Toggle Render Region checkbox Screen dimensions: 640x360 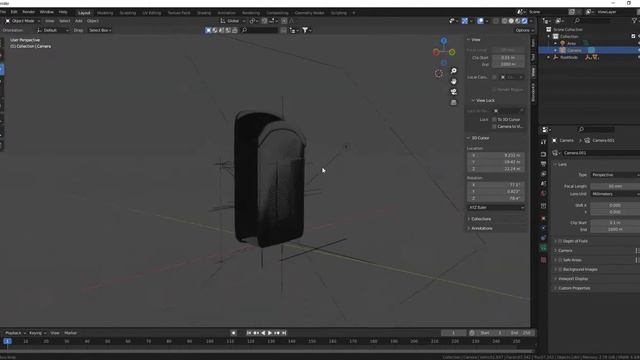tap(494, 89)
